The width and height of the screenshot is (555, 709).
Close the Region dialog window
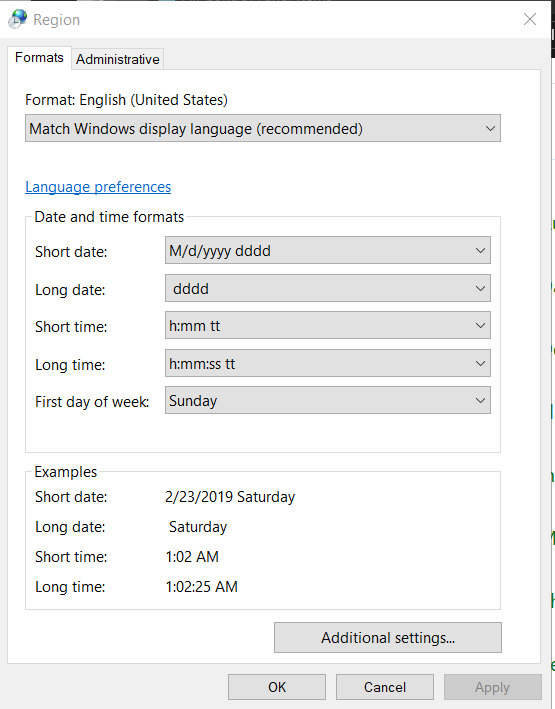pos(530,19)
